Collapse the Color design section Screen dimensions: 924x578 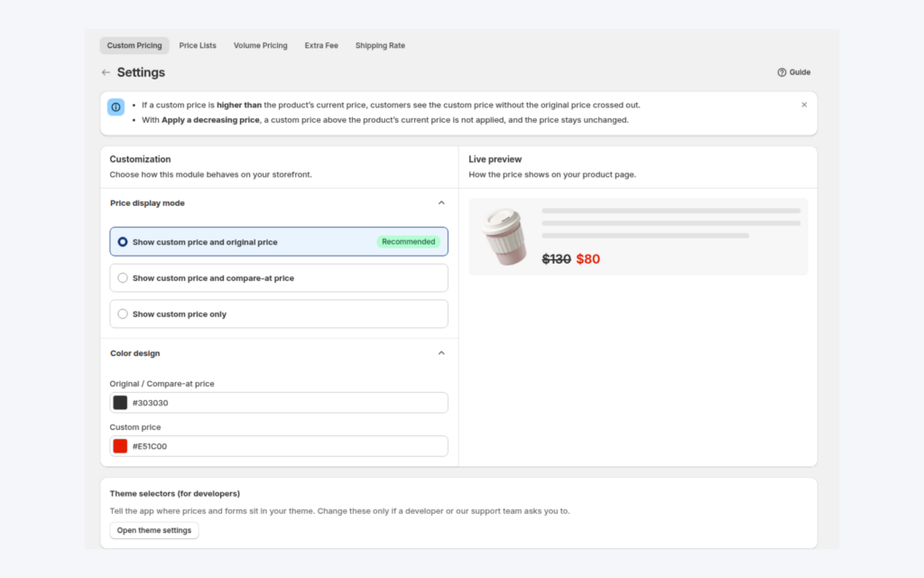tap(441, 353)
